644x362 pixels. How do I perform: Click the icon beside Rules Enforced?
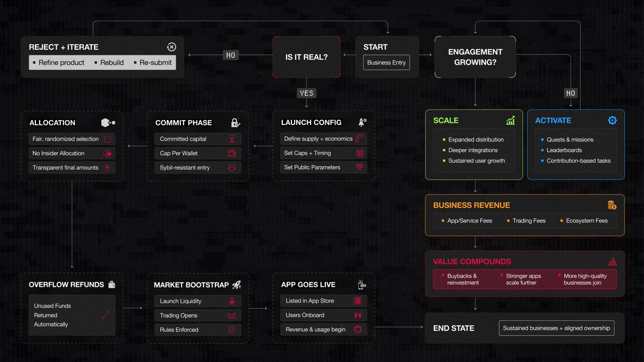point(232,330)
